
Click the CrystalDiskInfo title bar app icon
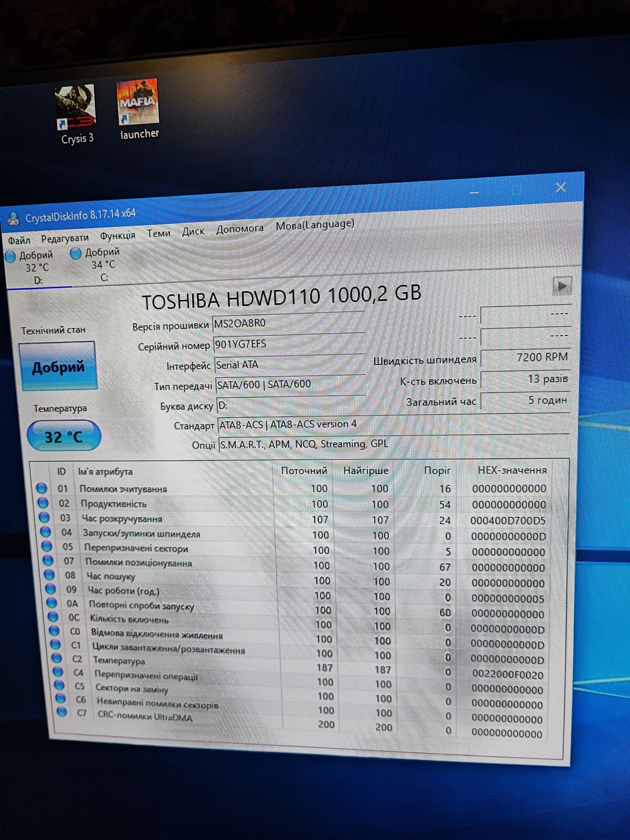13,218
